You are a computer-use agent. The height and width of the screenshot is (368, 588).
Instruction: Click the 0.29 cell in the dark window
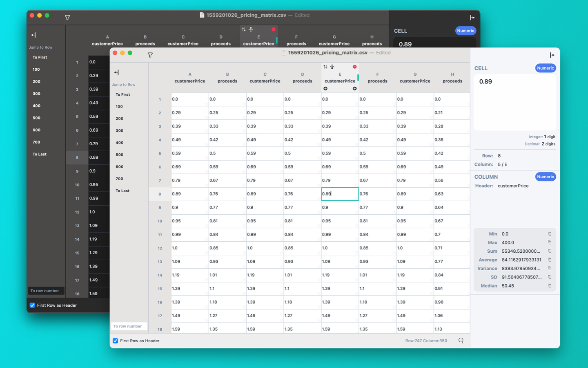pos(99,76)
